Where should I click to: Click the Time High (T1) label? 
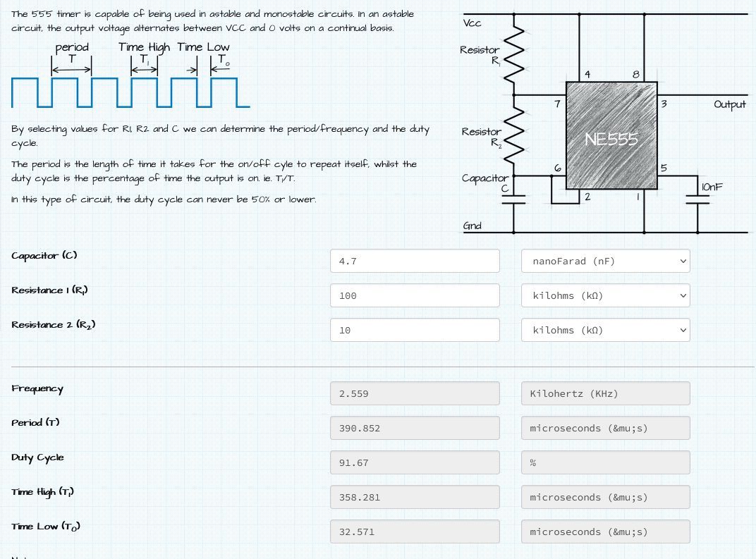42,492
